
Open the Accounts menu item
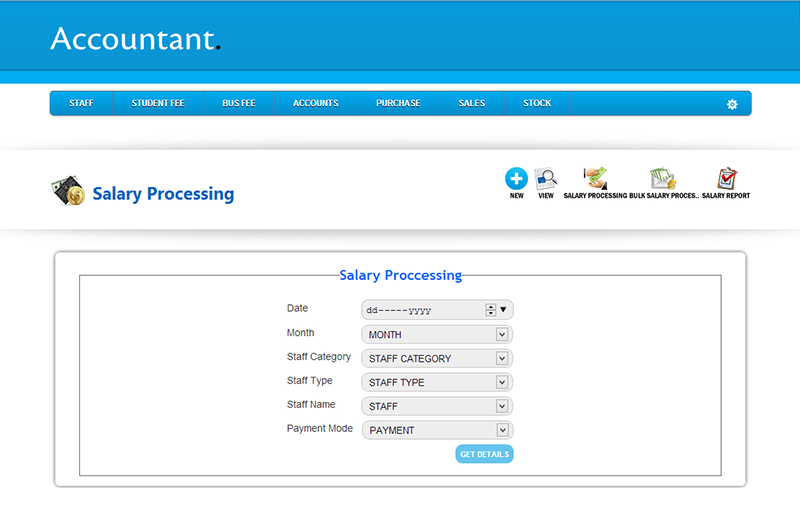click(315, 103)
